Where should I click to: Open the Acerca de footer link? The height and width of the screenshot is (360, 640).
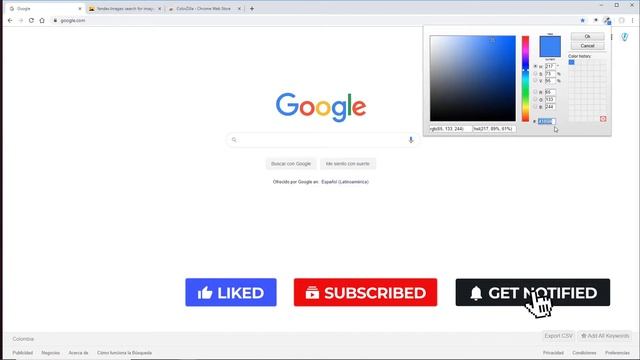(78, 353)
